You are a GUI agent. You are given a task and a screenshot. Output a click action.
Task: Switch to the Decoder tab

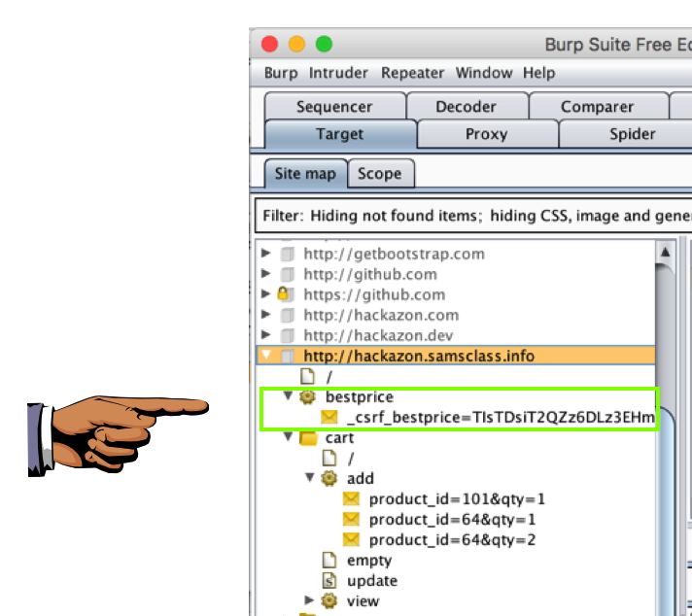[467, 106]
